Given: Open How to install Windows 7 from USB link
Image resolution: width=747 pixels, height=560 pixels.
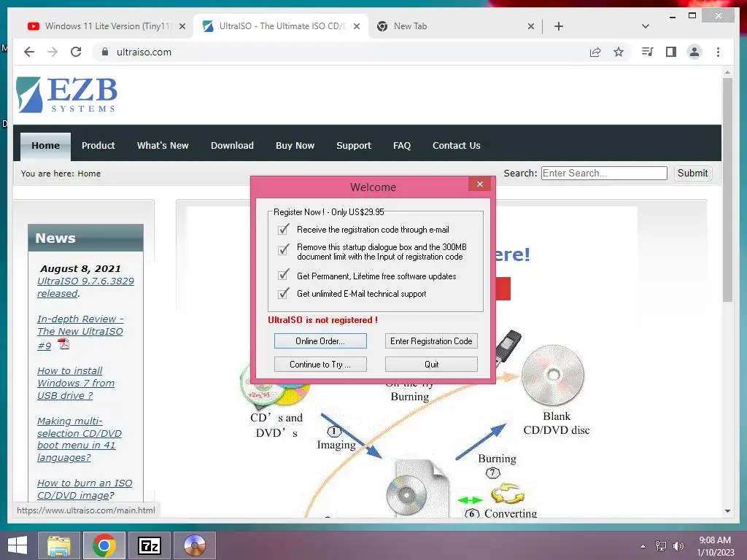Looking at the screenshot, I should coord(76,383).
